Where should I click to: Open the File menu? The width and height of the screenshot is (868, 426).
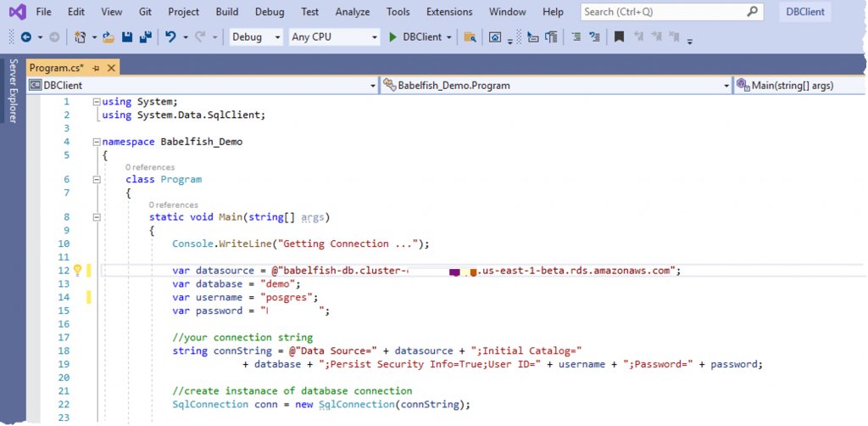click(44, 12)
